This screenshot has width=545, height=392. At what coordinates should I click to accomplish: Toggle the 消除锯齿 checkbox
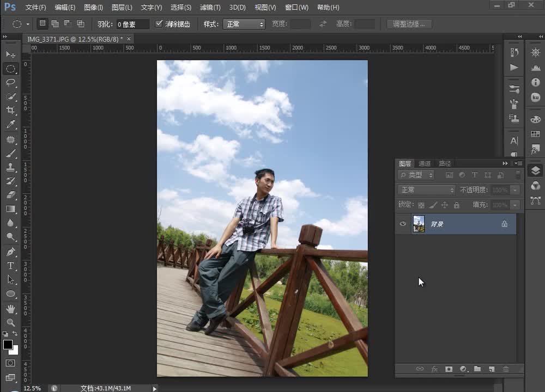(x=159, y=24)
